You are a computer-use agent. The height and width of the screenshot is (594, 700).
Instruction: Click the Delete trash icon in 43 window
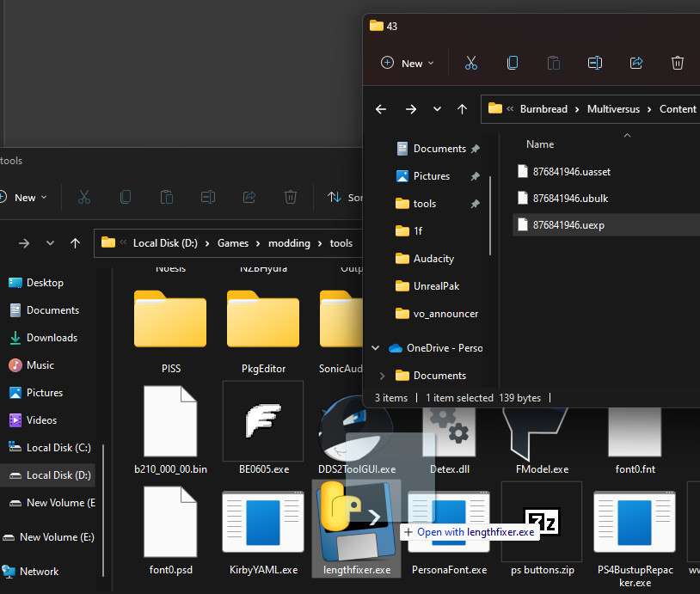click(678, 63)
